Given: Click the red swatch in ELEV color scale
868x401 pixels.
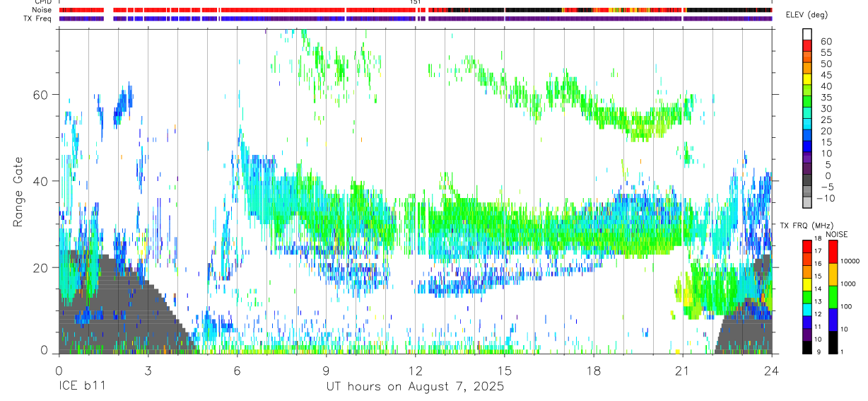Looking at the screenshot, I should 807,45.
